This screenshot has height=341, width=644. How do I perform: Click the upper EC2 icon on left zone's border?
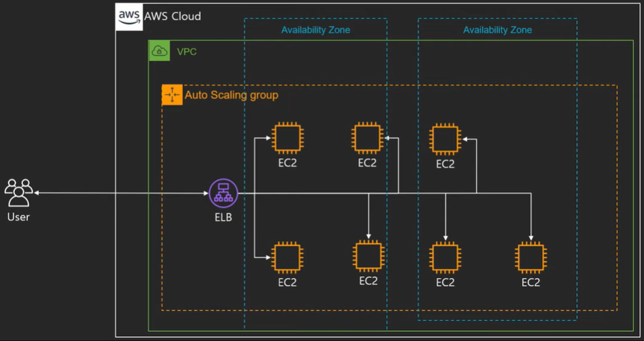point(367,138)
